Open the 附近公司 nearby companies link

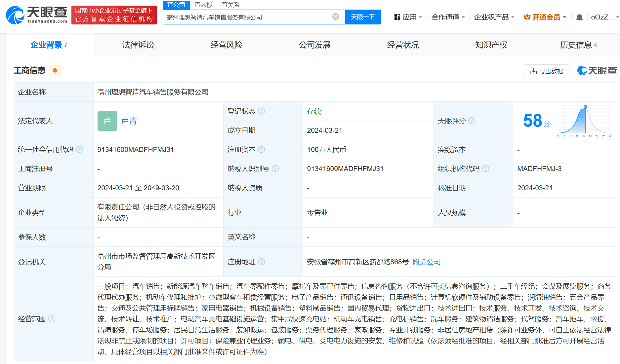pos(427,262)
